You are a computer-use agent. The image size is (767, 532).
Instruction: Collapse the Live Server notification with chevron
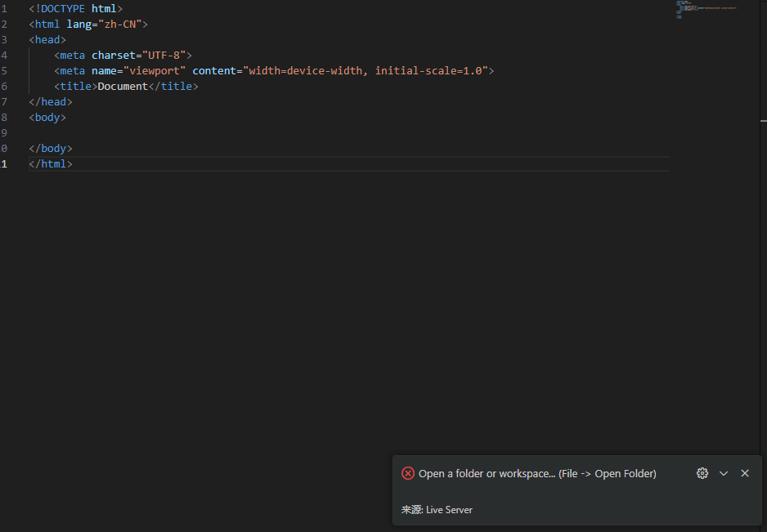724,473
